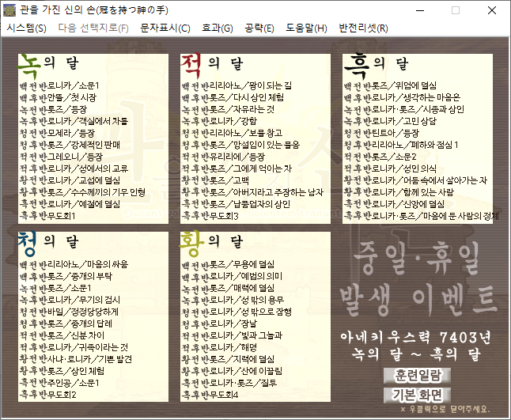The height and width of the screenshot is (420, 511).
Task: Select 백전반 톳즈/무용에 열심 entry
Action: 228,264
